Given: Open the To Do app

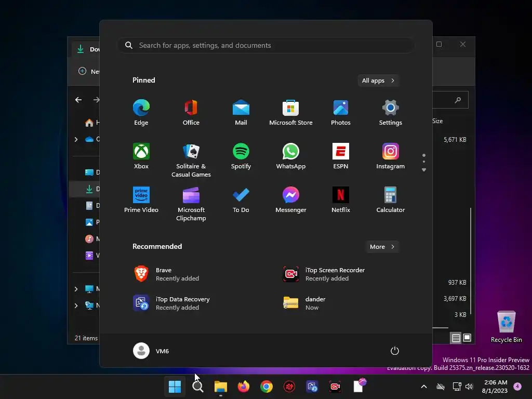Looking at the screenshot, I should [241, 200].
